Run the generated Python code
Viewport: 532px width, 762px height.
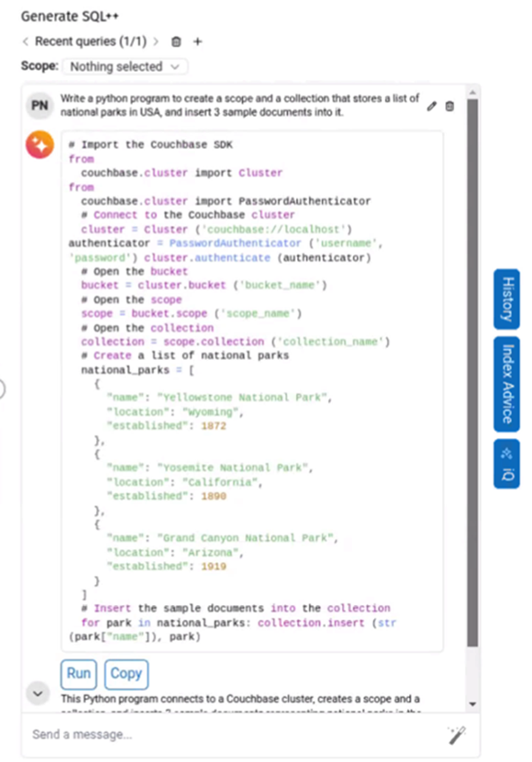[x=79, y=674]
